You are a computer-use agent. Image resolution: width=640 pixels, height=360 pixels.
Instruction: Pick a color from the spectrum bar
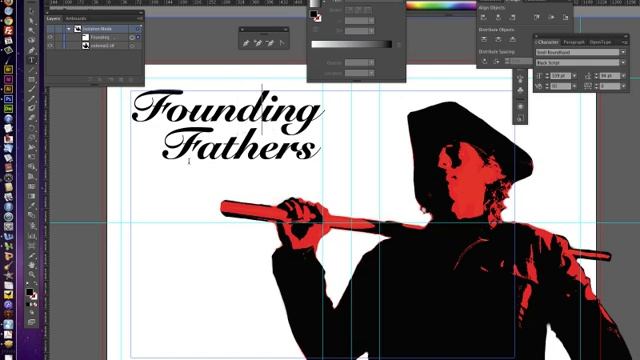coord(441,6)
